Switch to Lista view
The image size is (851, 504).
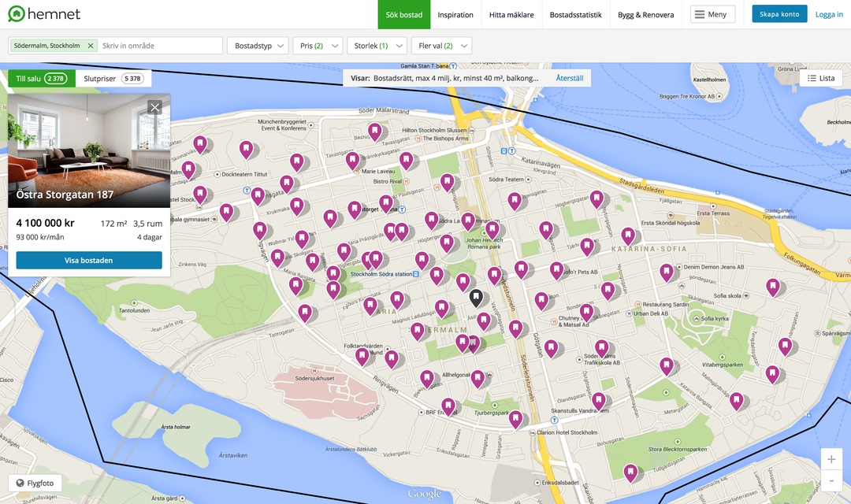pyautogui.click(x=820, y=78)
